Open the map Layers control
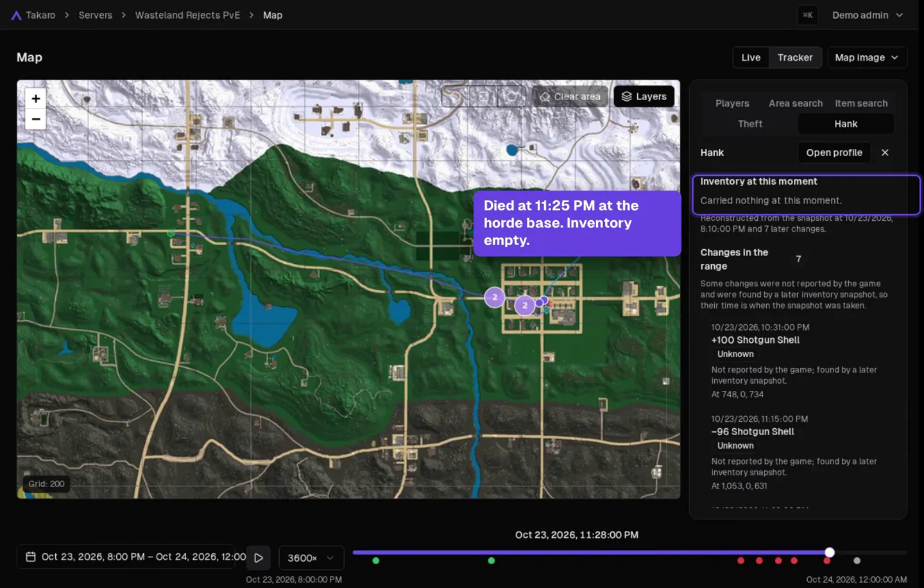Viewport: 924px width, 588px height. point(644,96)
